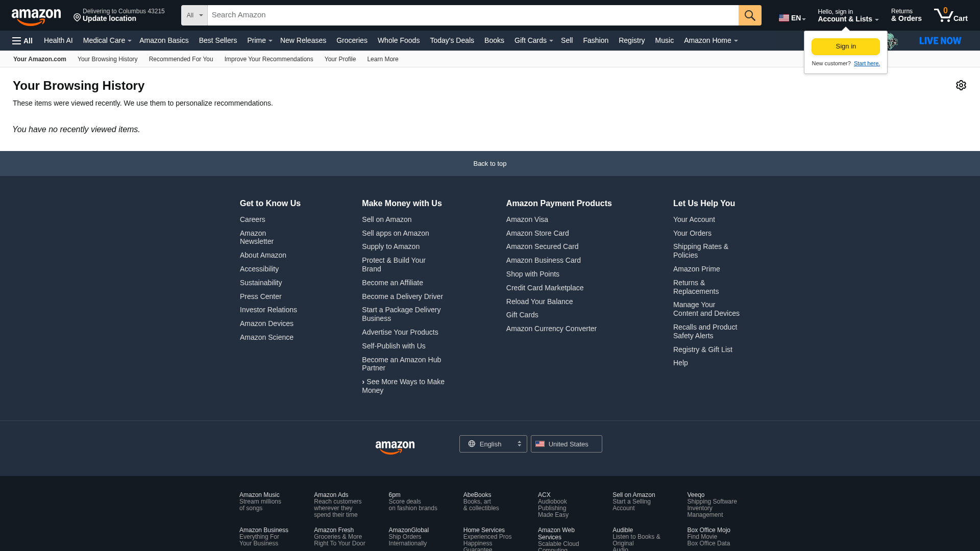Click the Amazon logo in footer

coord(395,447)
